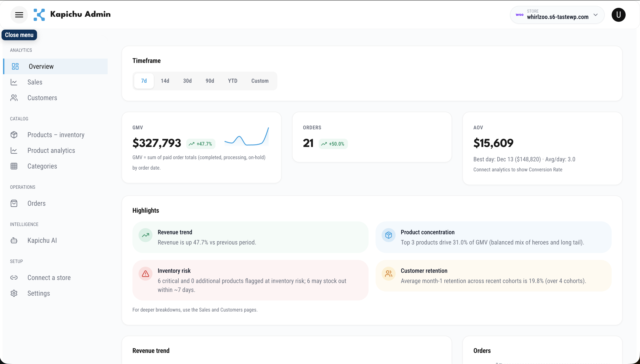Open the user avatar U
This screenshot has height=364, width=640.
point(618,15)
